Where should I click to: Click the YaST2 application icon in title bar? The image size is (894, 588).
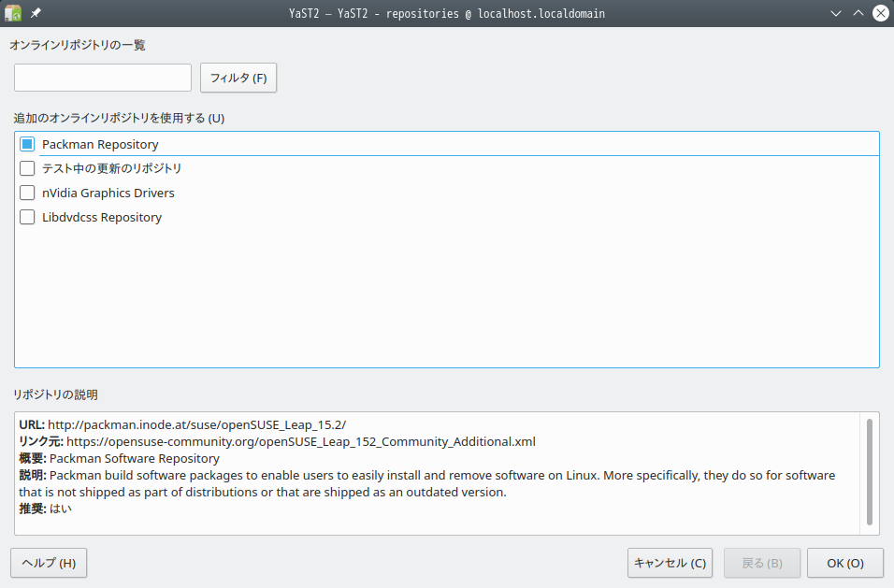coord(13,13)
